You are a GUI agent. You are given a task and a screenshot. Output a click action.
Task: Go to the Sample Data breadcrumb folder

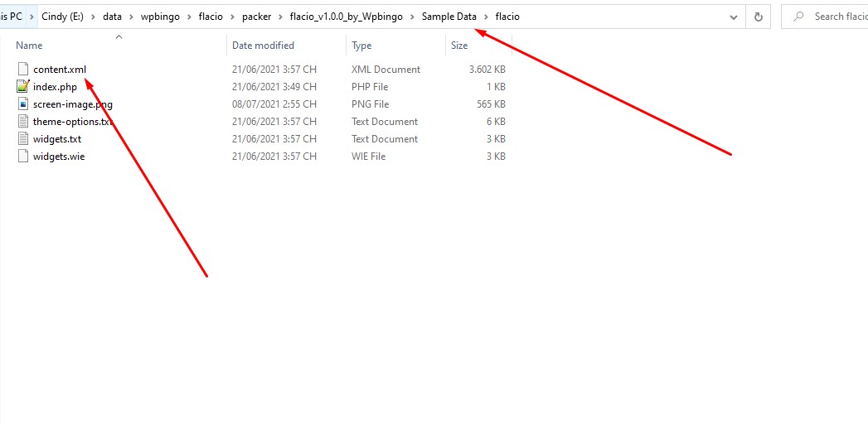449,17
